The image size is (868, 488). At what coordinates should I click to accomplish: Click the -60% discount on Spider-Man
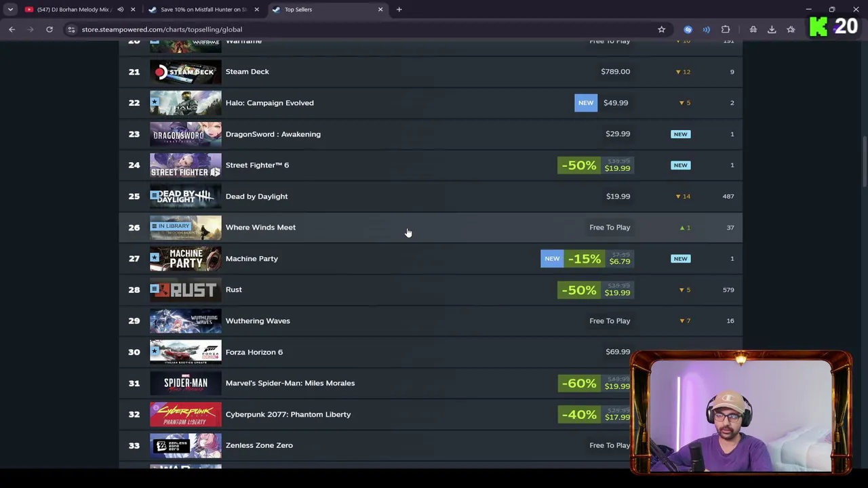578,383
